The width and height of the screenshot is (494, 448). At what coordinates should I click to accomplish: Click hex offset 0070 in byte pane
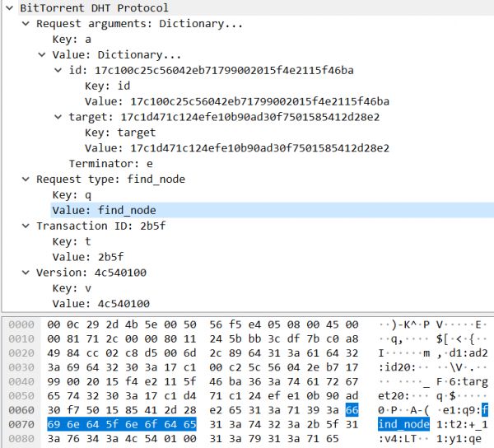click(21, 425)
